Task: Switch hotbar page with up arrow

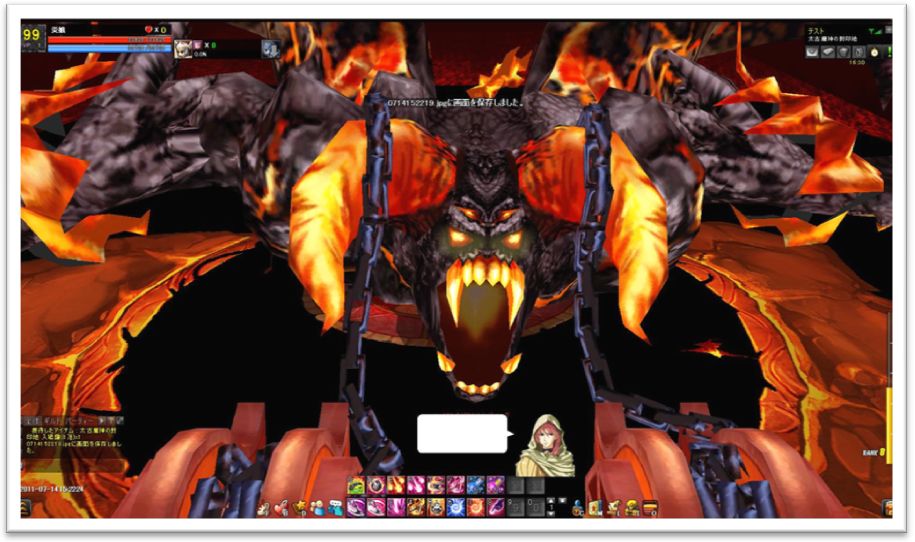Action: [x=550, y=501]
